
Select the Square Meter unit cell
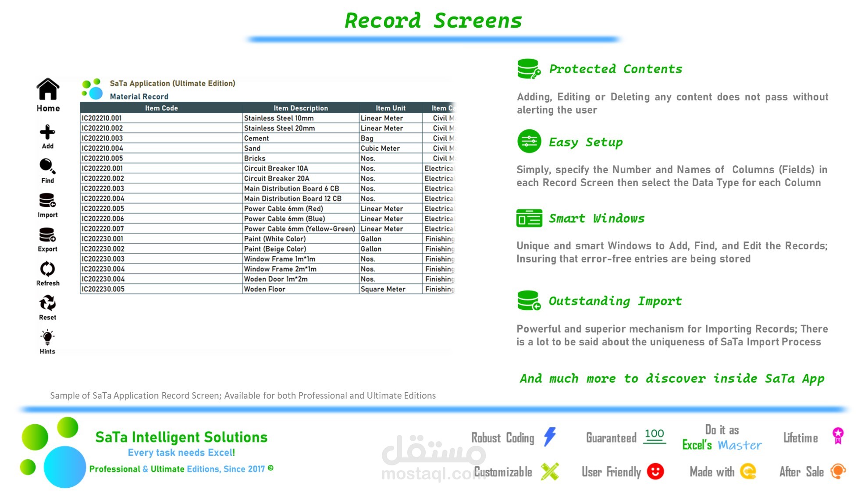[390, 289]
